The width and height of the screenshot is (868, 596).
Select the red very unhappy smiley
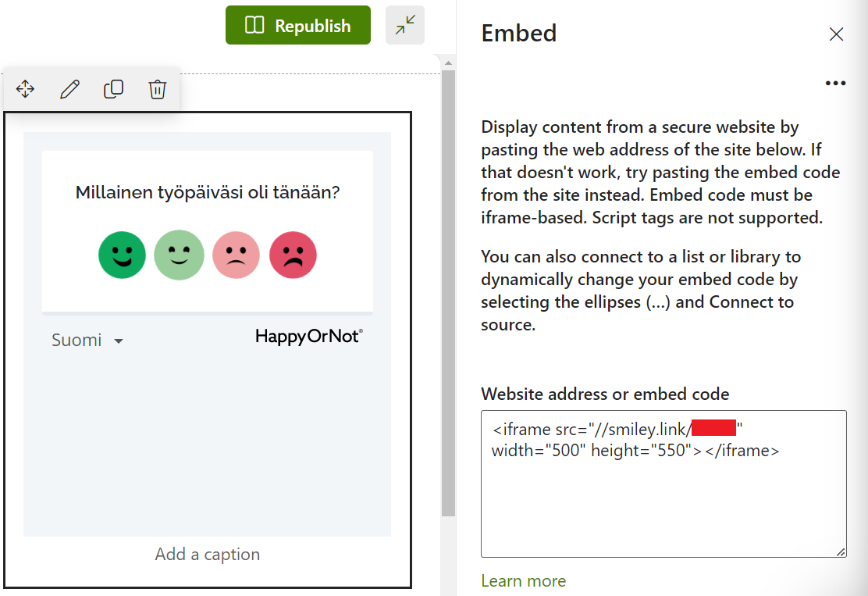coord(293,255)
